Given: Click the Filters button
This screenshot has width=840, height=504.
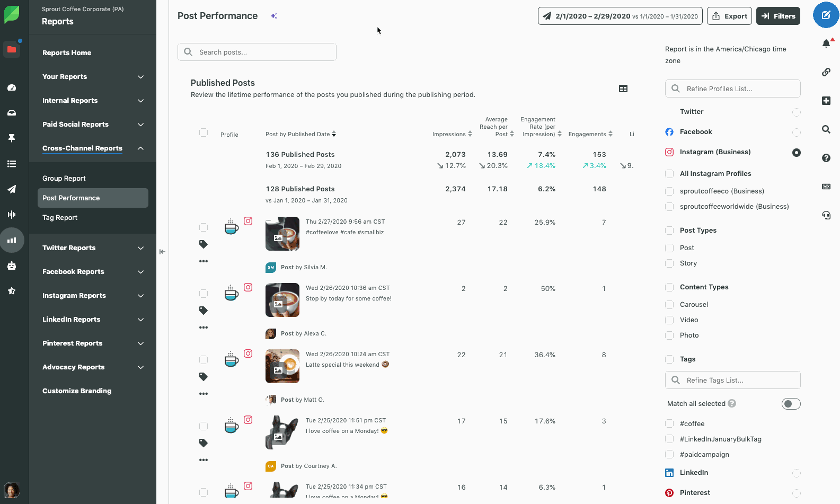Looking at the screenshot, I should tap(778, 16).
